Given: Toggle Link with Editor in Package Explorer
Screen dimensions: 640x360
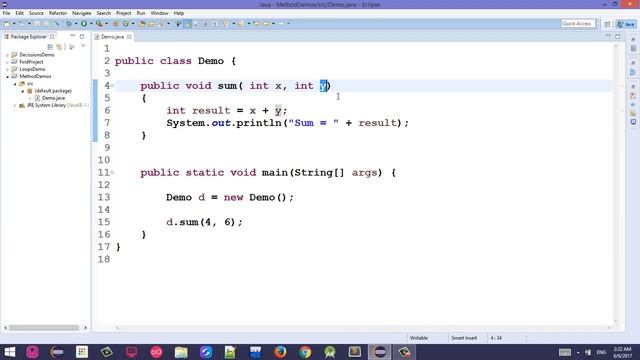Looking at the screenshot, I should click(x=59, y=47).
